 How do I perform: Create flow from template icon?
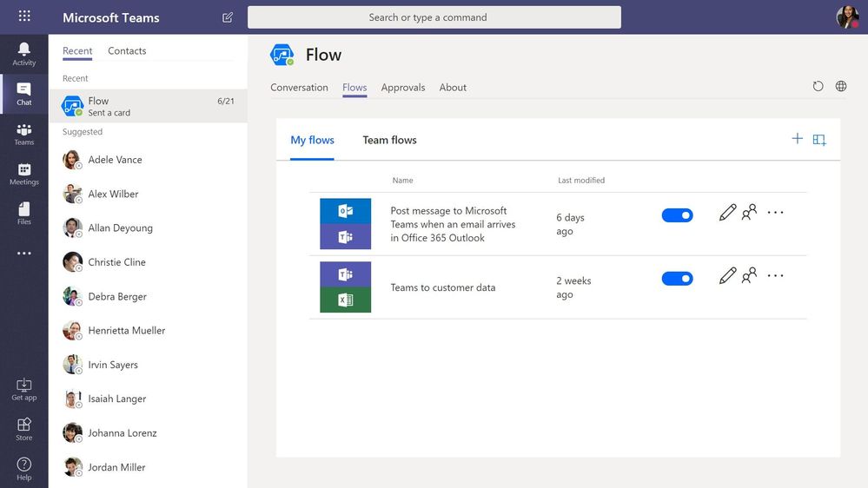819,140
